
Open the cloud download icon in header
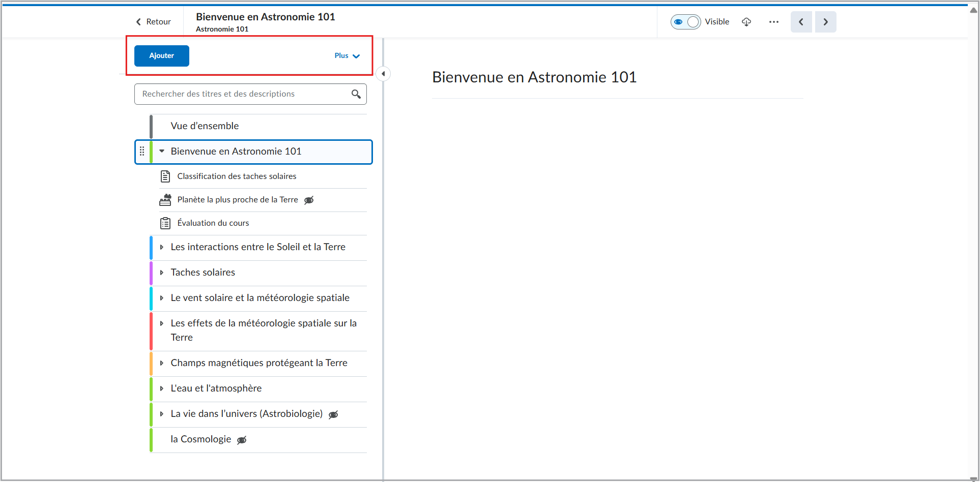[746, 22]
